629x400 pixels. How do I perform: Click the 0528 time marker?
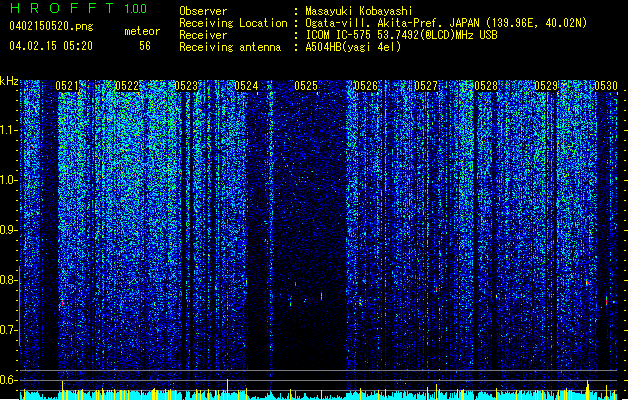(486, 86)
